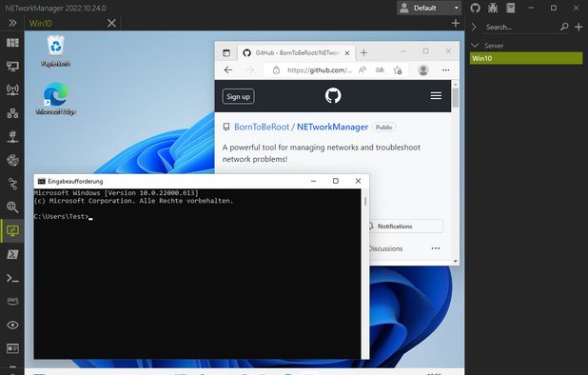Click the translate icon in Edge address bar
588x375 pixels.
[380, 70]
